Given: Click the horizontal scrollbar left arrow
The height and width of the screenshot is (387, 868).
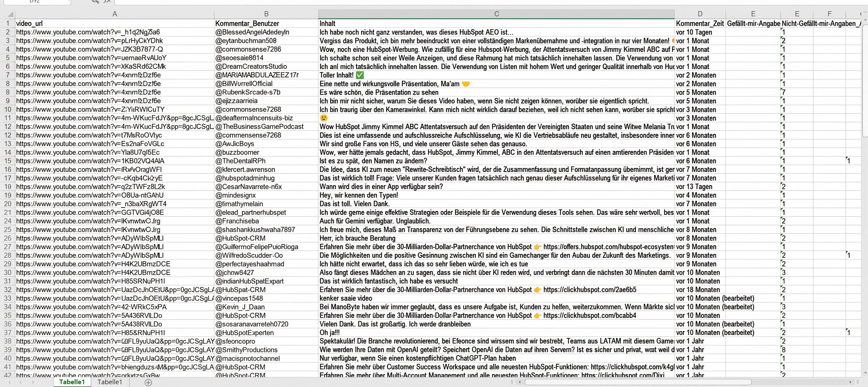Looking at the screenshot, I should 520,382.
